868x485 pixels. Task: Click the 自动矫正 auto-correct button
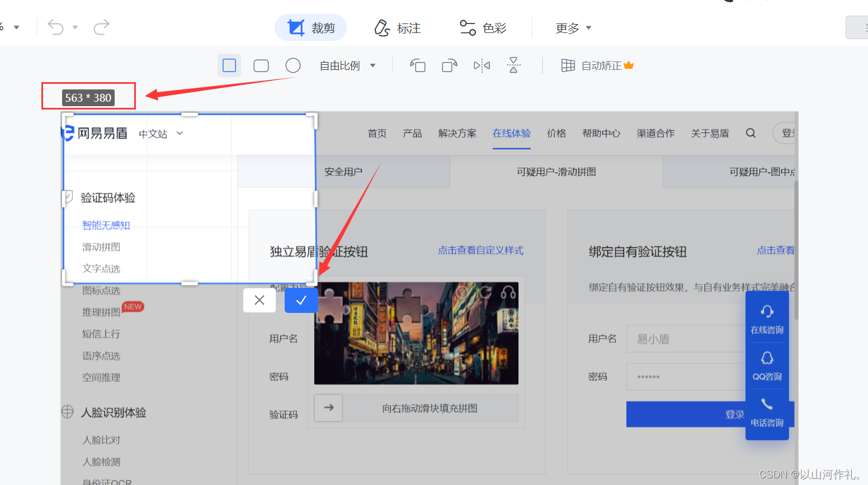tap(597, 66)
